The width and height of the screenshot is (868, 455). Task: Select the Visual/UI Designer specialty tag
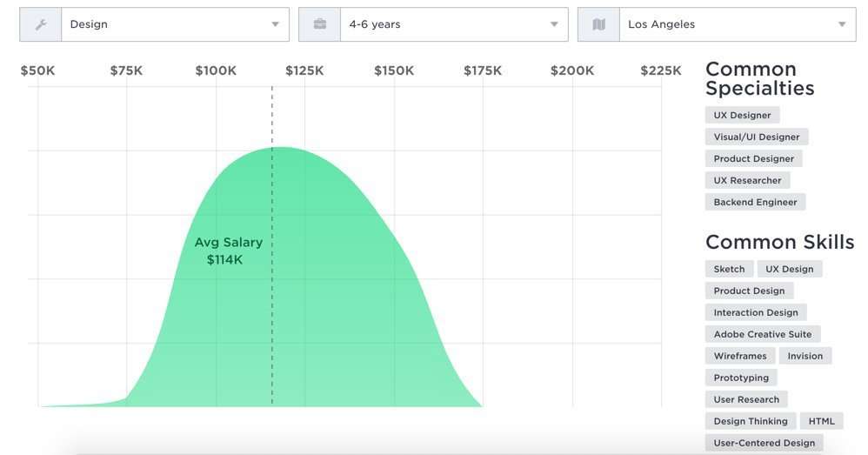tap(757, 137)
